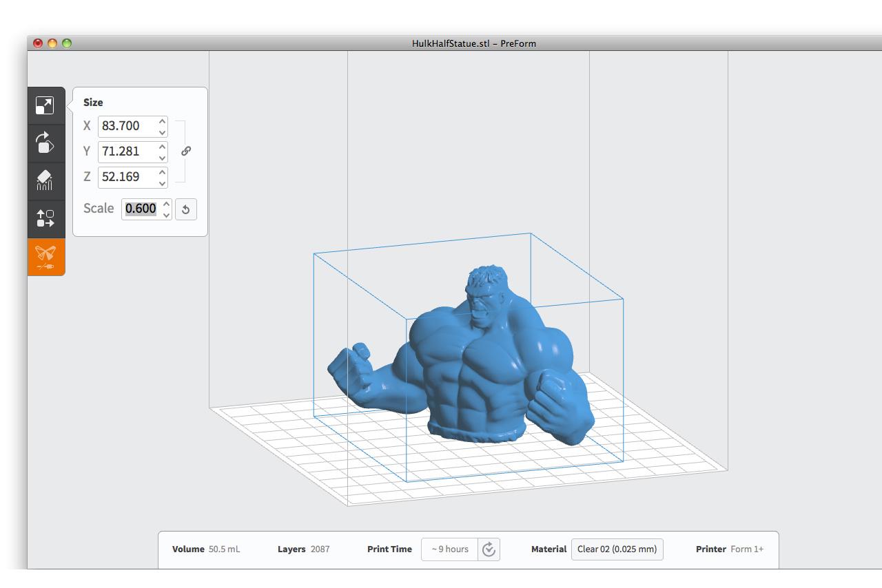Viewport: 882px width, 588px height.
Task: Decrease Y size with down arrow
Action: 163,157
